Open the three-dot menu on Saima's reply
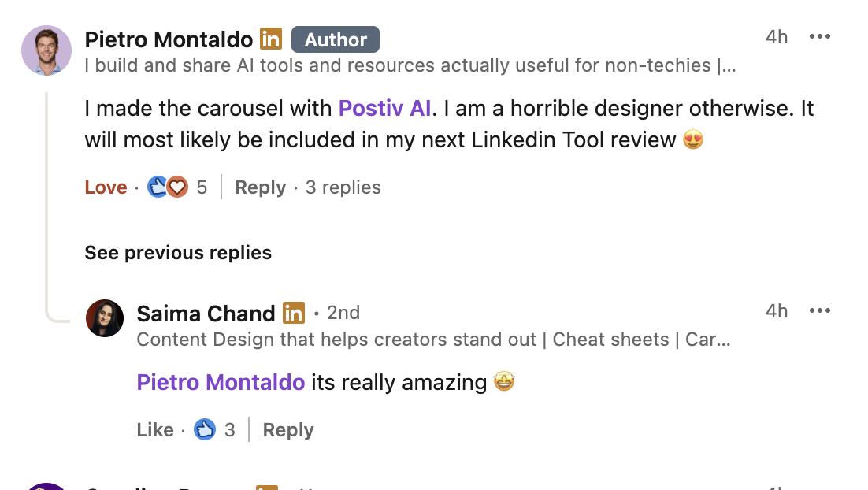The height and width of the screenshot is (490, 868). click(x=820, y=311)
